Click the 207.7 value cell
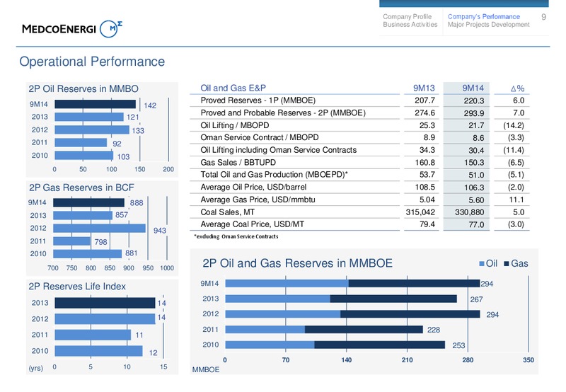The width and height of the screenshot is (566, 392). [424, 100]
